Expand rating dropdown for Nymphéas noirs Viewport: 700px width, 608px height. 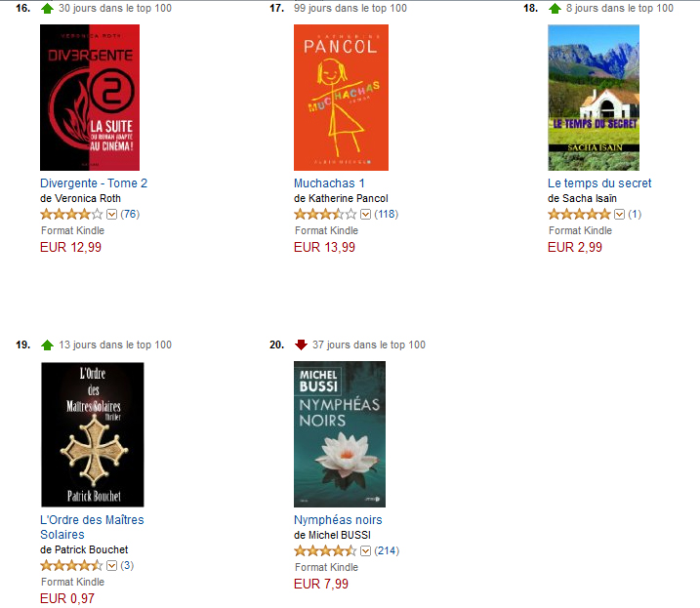[366, 551]
